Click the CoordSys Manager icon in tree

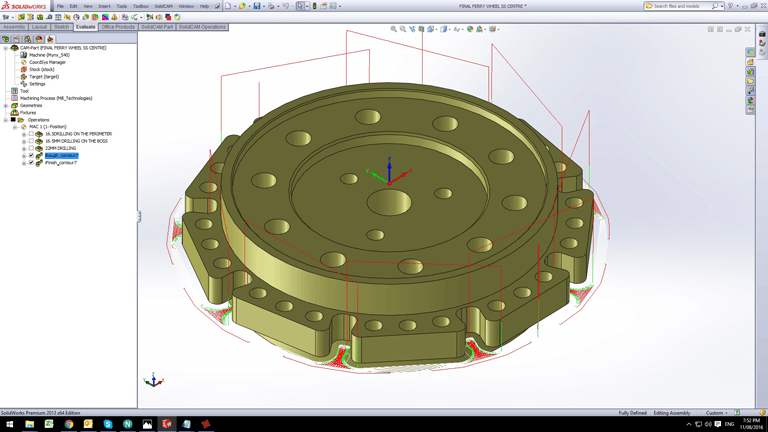(24, 62)
